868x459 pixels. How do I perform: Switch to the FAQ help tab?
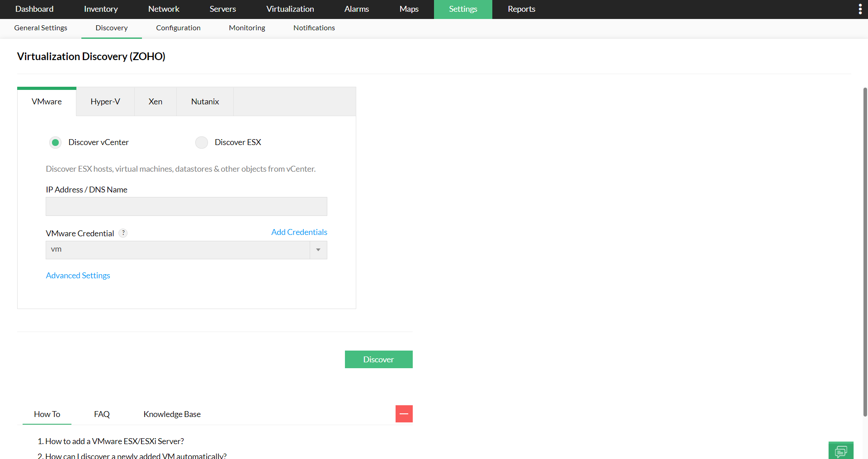coord(102,414)
